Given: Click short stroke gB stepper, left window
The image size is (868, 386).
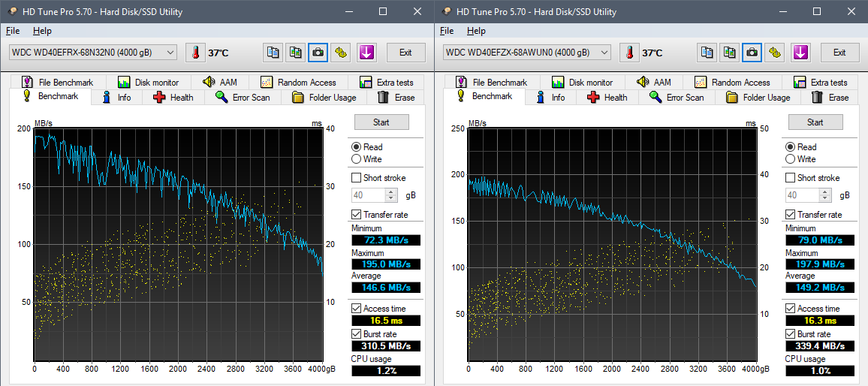Looking at the screenshot, I should [391, 195].
